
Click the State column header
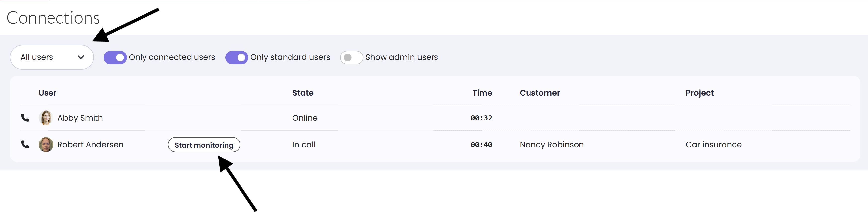coord(303,93)
